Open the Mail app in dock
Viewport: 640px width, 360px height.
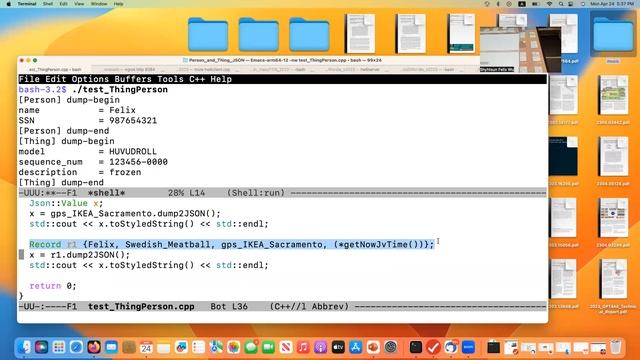point(111,347)
